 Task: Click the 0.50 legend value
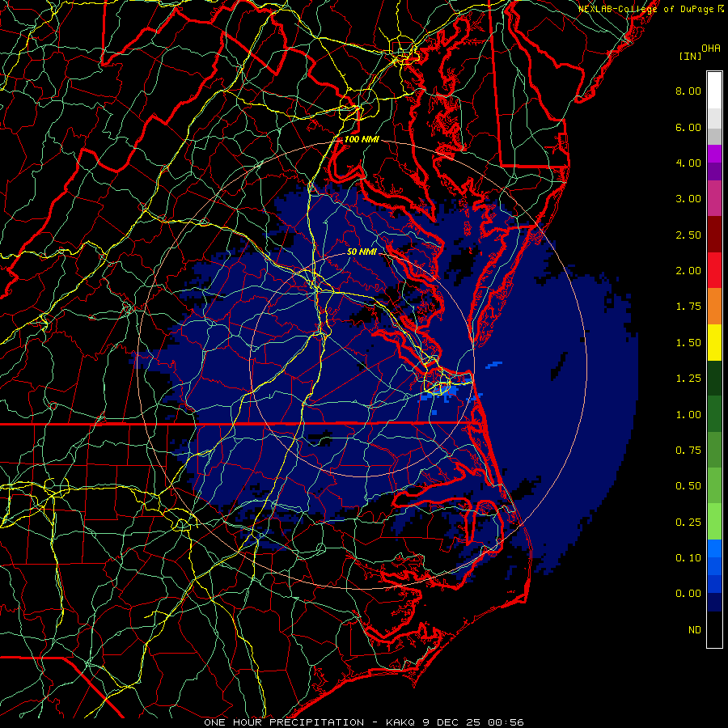tap(688, 486)
